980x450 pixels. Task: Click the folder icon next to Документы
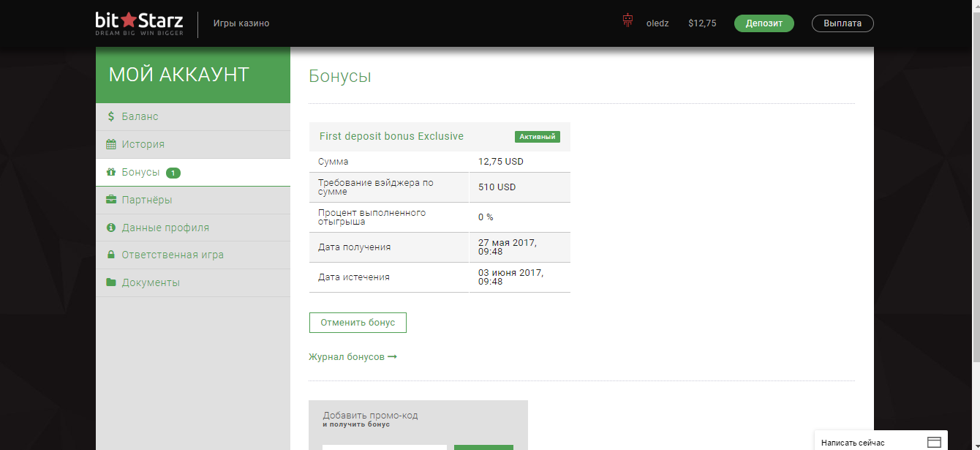111,283
